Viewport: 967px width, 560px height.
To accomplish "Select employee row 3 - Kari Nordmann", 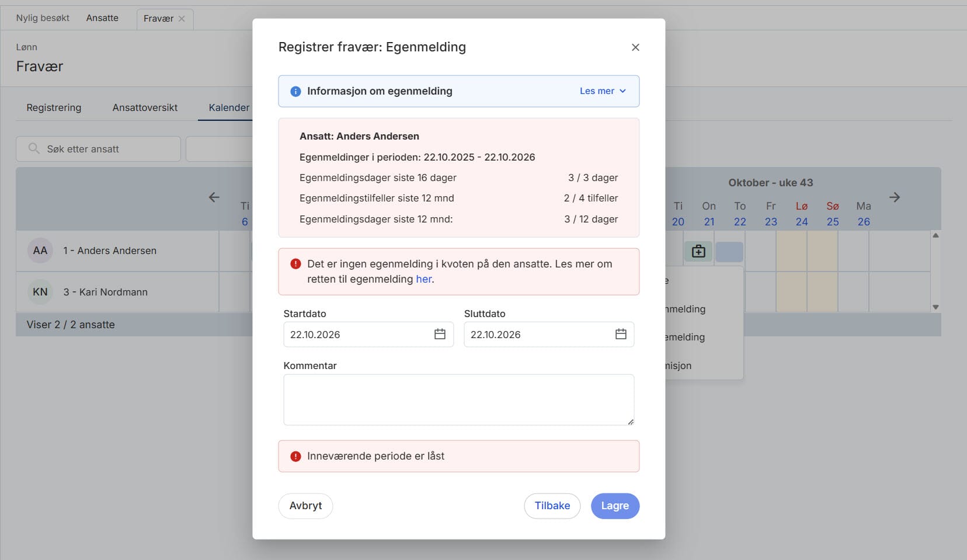I will pos(117,292).
